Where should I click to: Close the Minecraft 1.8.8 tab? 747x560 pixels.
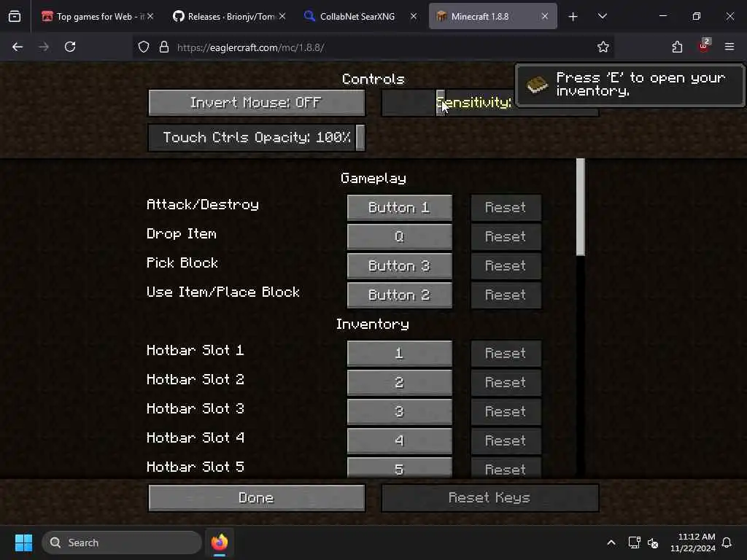pyautogui.click(x=544, y=16)
